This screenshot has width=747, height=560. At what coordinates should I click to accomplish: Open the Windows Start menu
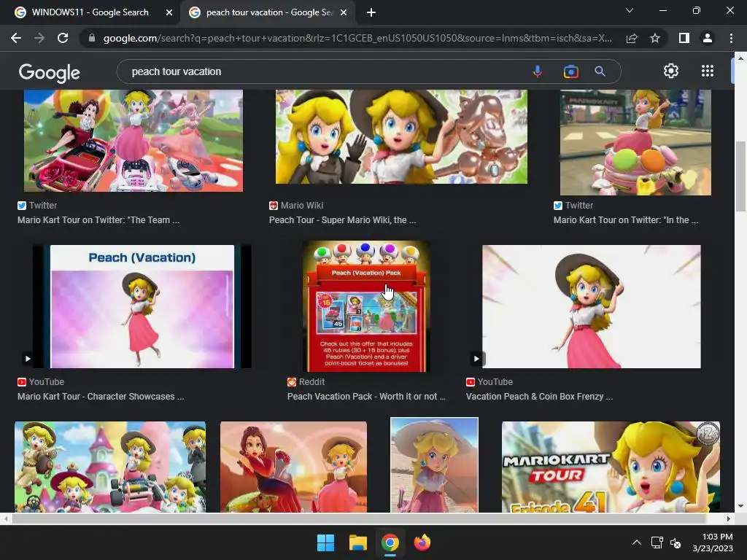tap(326, 542)
